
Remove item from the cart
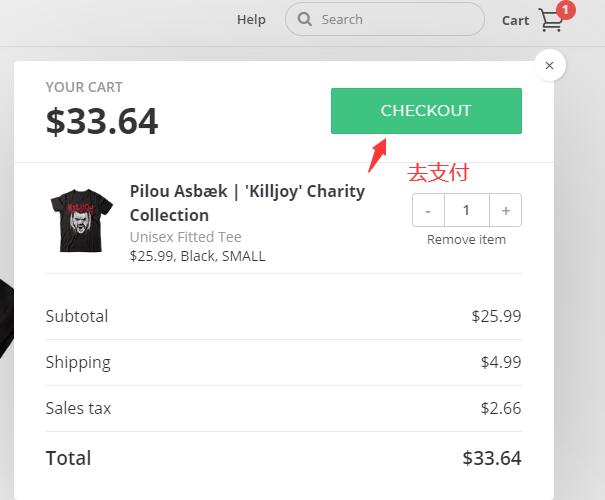pos(466,240)
